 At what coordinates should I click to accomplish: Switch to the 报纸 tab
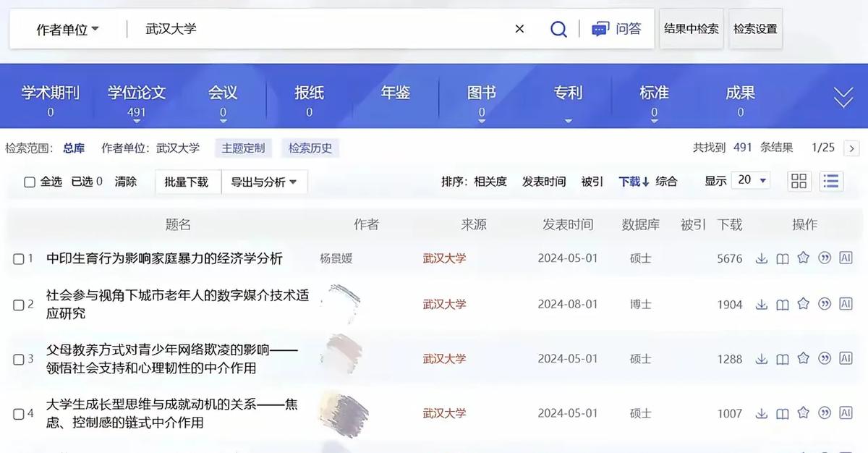coord(309,93)
